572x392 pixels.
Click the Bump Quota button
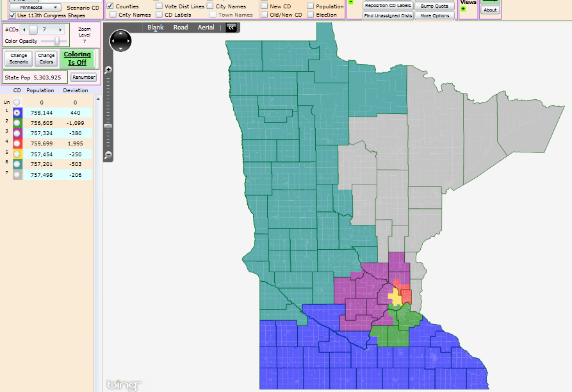(x=434, y=6)
